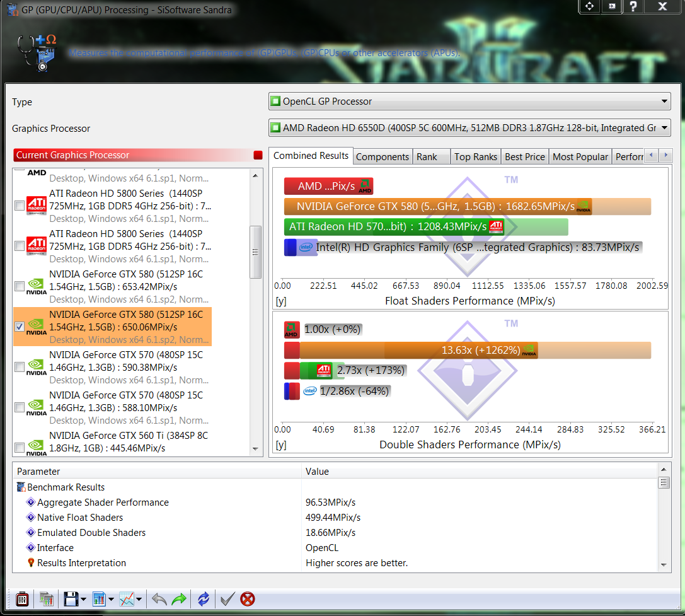Screen dimensions: 685x616
Task: Click the parameter panel scrollbar down arrow
Action: (664, 566)
